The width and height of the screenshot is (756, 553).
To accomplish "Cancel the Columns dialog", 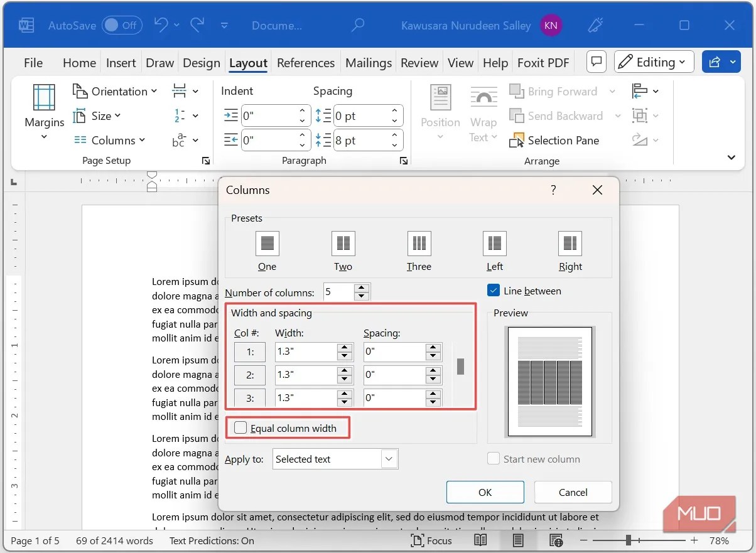I will pos(572,492).
